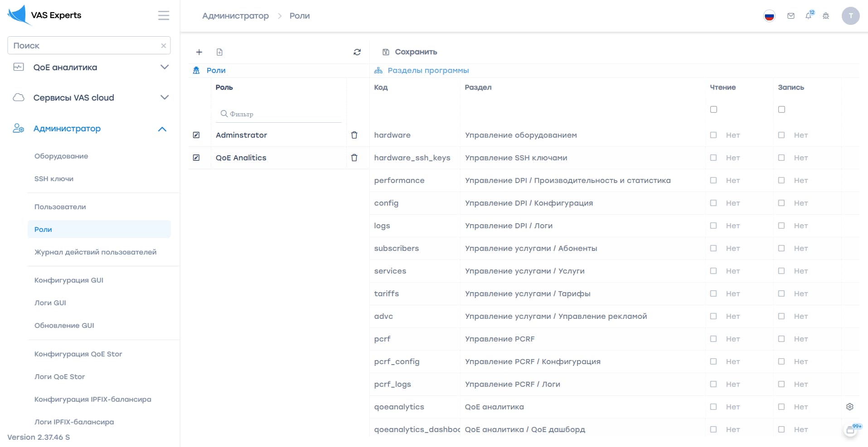Switch language via Russian flag icon
Screen dimensions: 868x447
click(x=769, y=16)
